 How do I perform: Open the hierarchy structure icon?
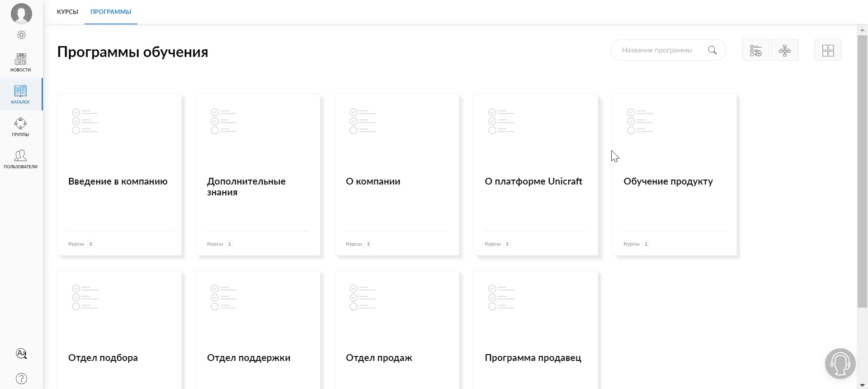(785, 50)
